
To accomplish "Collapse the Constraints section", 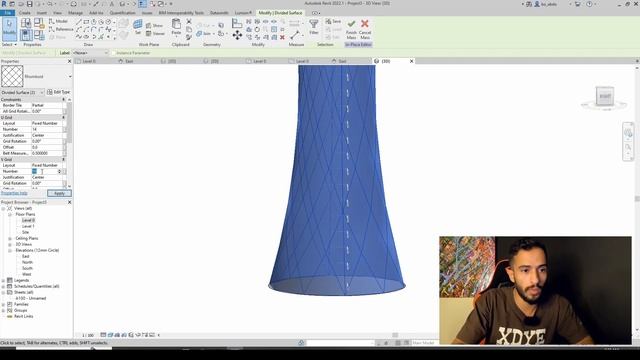I will [63, 100].
